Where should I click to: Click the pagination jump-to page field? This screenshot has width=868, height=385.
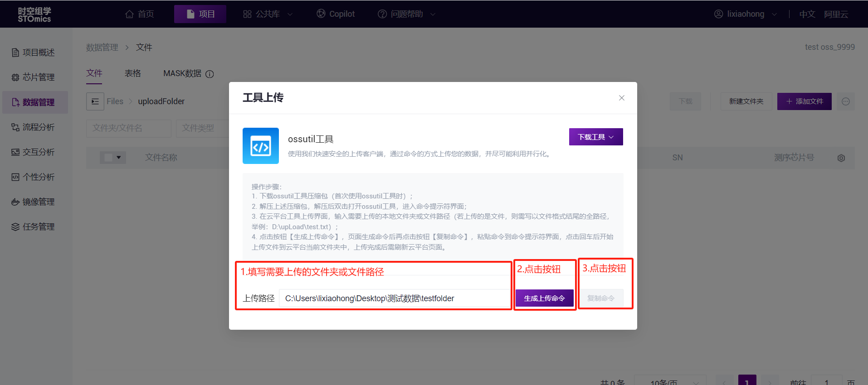pos(826,380)
